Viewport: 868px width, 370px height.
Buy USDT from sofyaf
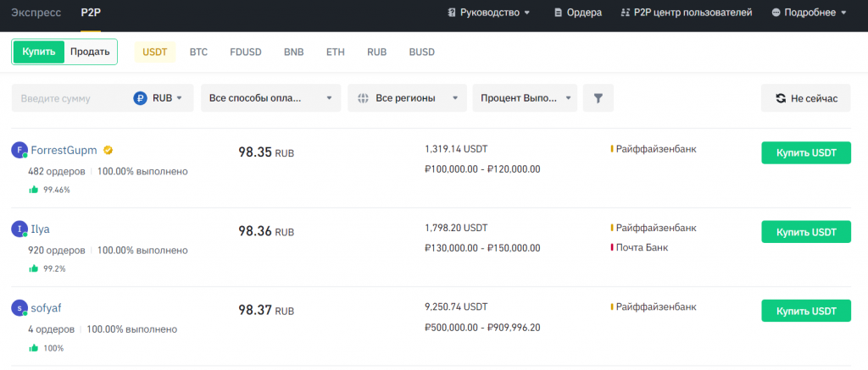805,311
